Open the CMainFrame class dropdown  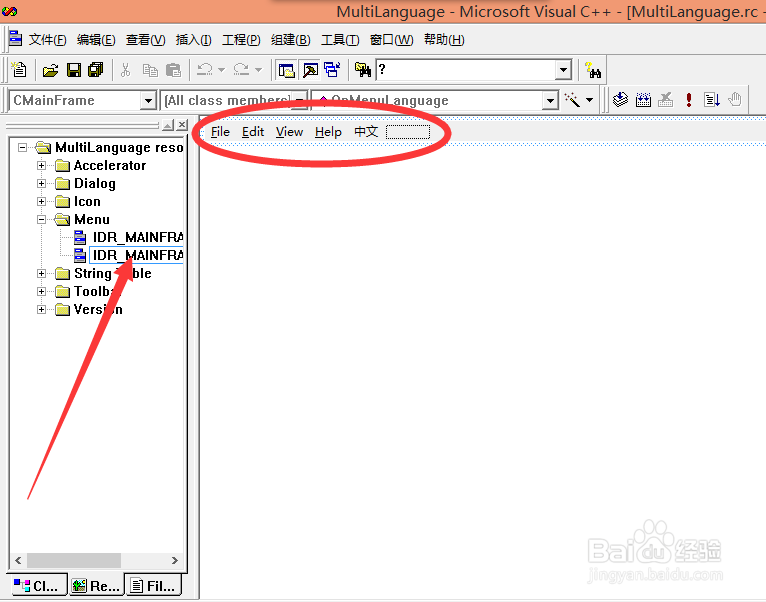coord(148,101)
